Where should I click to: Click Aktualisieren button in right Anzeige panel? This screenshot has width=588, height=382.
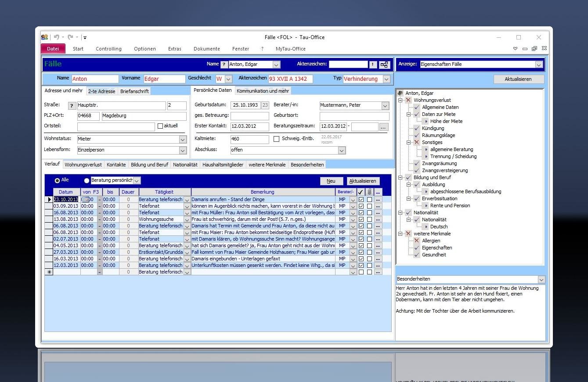click(518, 79)
